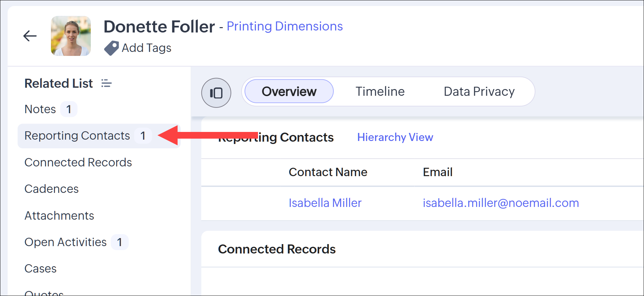Click isabella.miller@noemail.com email link
The height and width of the screenshot is (296, 644).
pos(501,203)
